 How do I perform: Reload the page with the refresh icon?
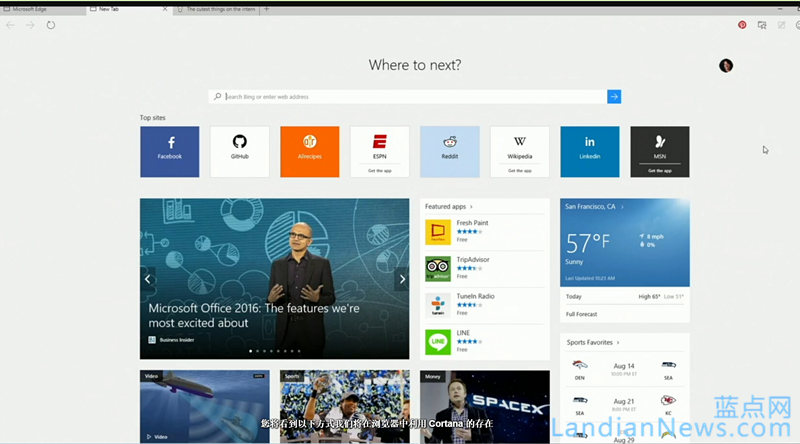click(x=51, y=25)
